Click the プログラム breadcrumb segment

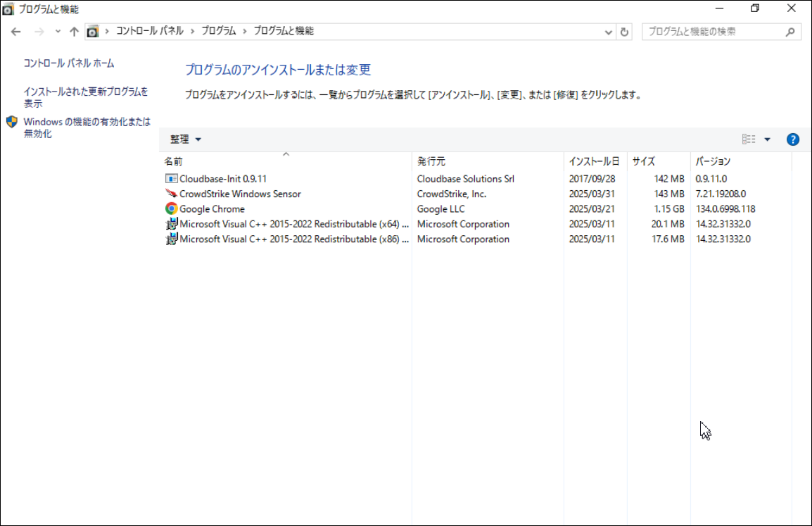(x=218, y=31)
